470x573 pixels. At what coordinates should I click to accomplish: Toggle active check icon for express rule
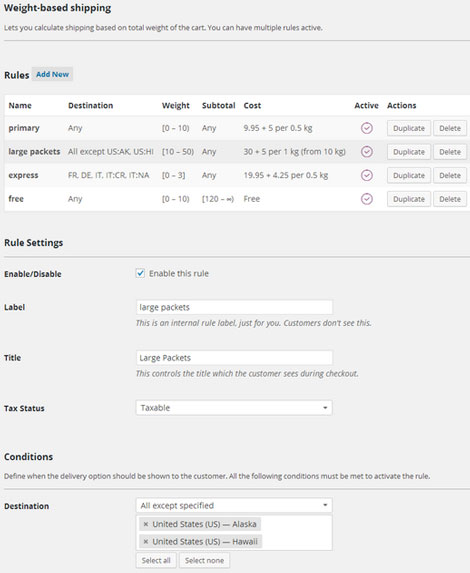coord(367,175)
